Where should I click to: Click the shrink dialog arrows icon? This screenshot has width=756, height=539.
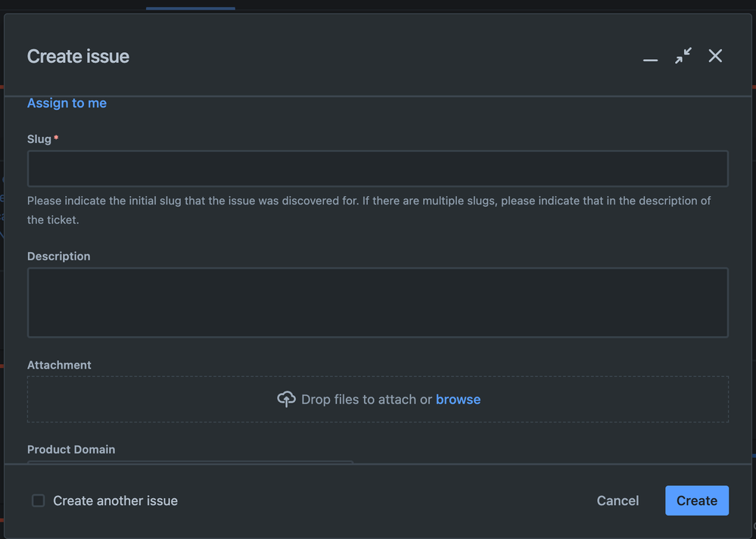pyautogui.click(x=683, y=56)
